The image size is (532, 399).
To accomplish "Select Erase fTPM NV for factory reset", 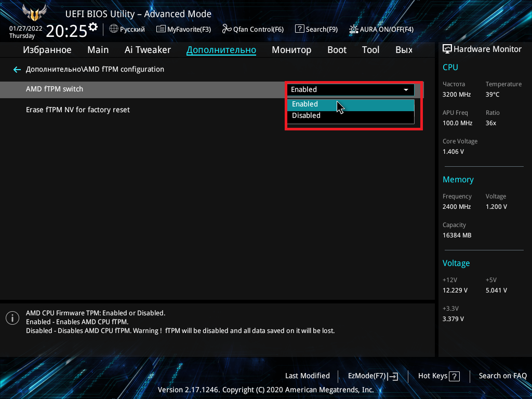I will (x=78, y=110).
